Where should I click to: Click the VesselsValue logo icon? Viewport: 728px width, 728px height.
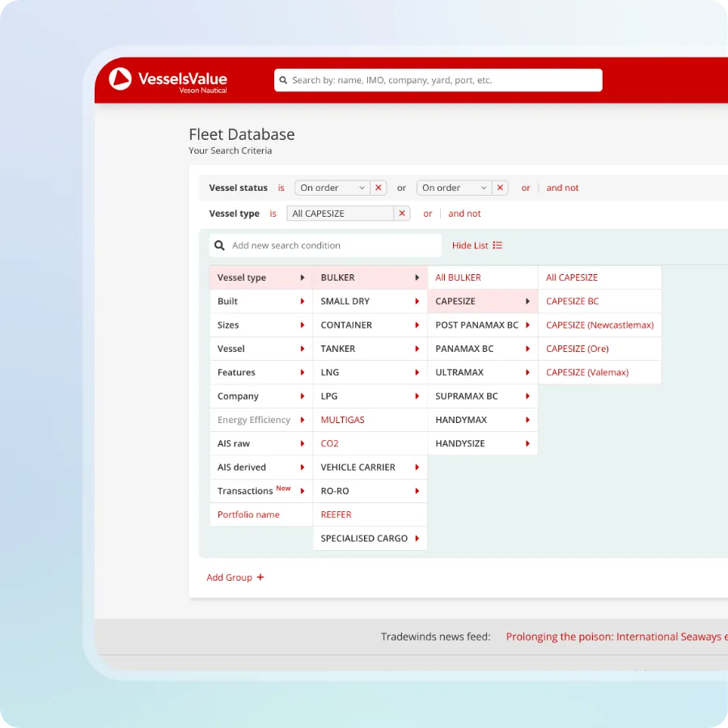[120, 79]
